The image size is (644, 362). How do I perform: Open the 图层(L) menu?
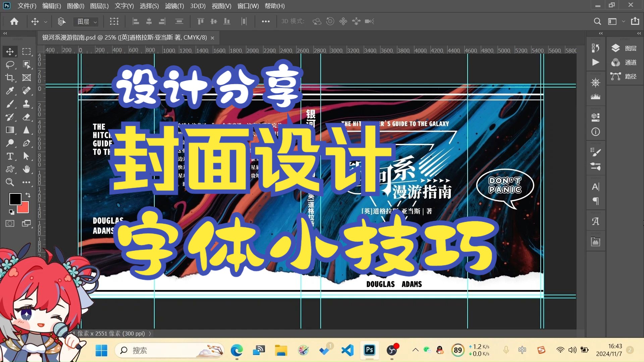pos(99,6)
